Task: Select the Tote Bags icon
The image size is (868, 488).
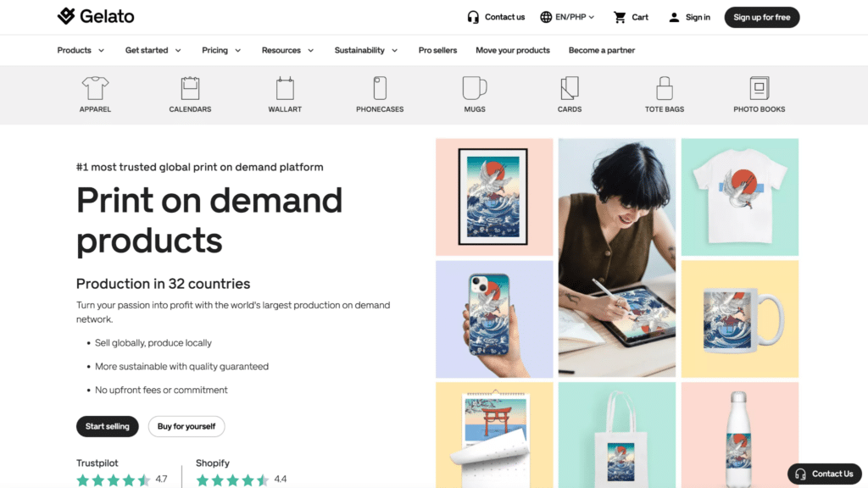Action: tap(665, 88)
